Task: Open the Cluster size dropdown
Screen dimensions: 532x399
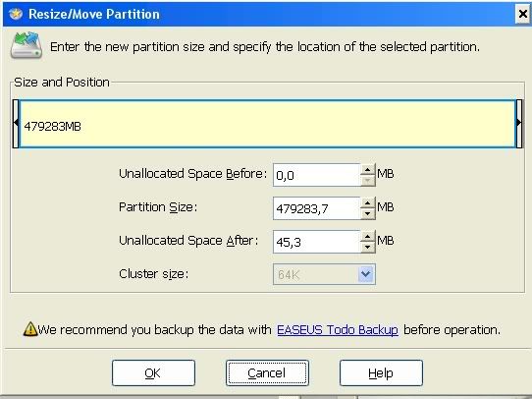Action: [366, 274]
